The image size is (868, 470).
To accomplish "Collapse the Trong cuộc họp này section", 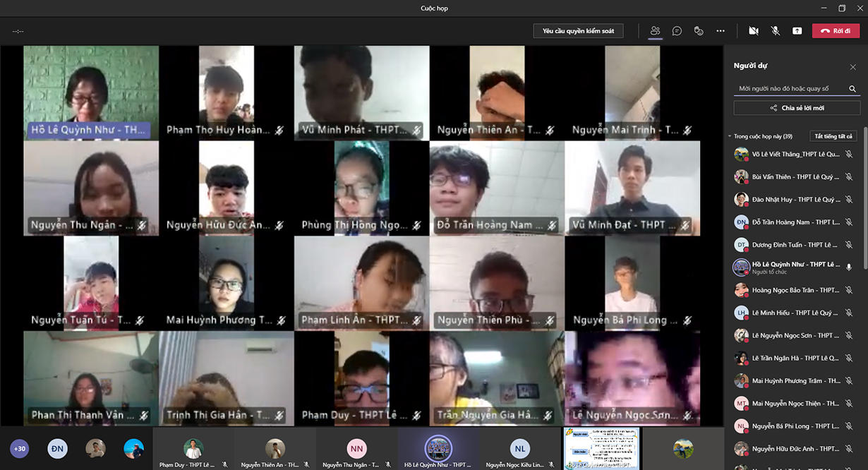I will [730, 136].
